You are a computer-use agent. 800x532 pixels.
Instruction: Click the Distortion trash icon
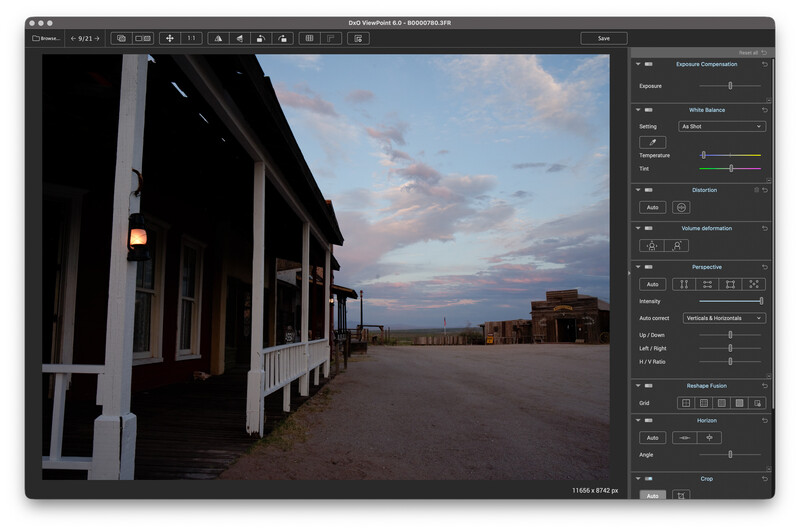click(757, 190)
